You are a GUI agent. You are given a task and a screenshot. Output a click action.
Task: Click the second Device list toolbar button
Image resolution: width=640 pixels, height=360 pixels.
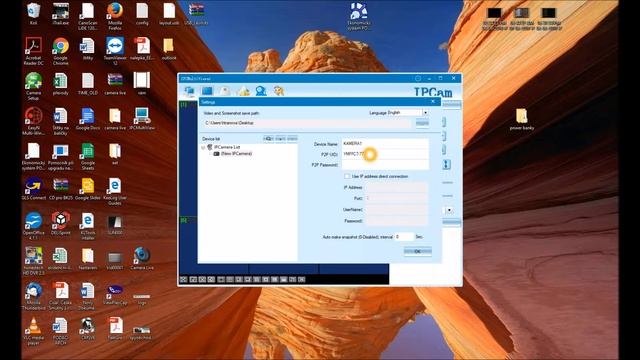[x=280, y=139]
